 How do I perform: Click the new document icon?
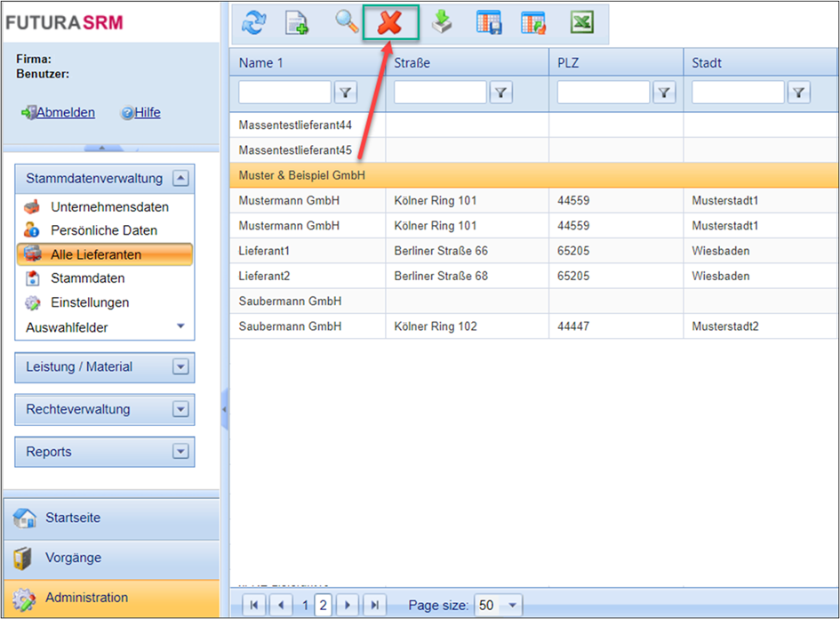(296, 23)
